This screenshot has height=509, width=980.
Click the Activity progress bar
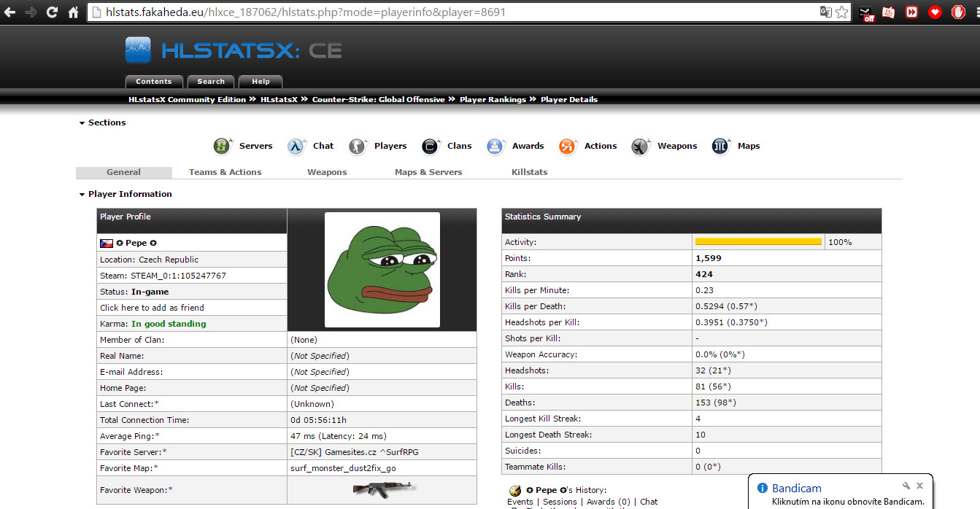758,241
